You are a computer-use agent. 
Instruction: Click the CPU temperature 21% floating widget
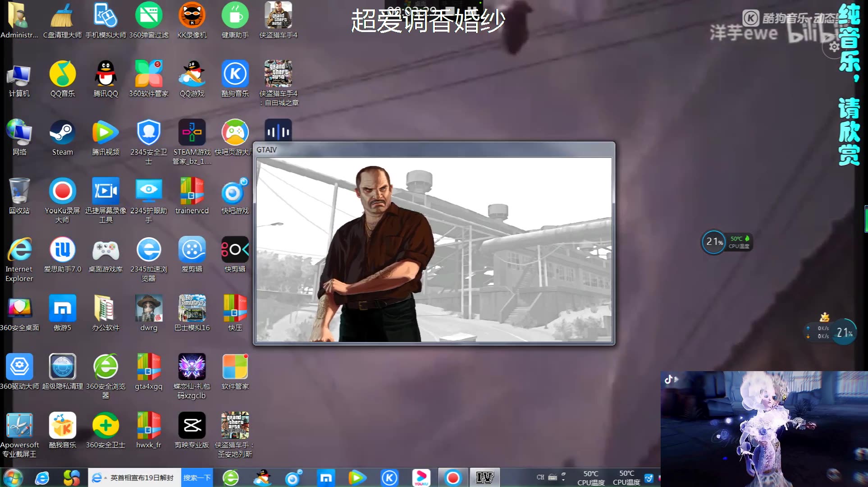[x=714, y=242]
